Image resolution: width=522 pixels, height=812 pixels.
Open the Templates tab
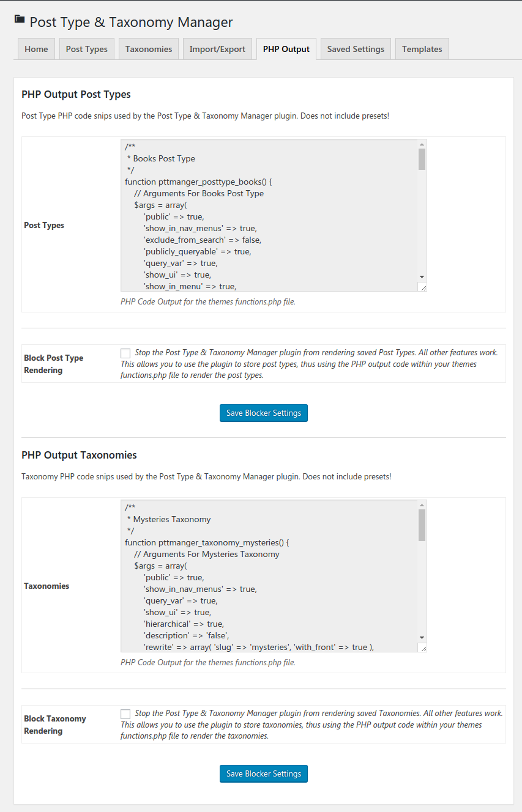click(422, 49)
